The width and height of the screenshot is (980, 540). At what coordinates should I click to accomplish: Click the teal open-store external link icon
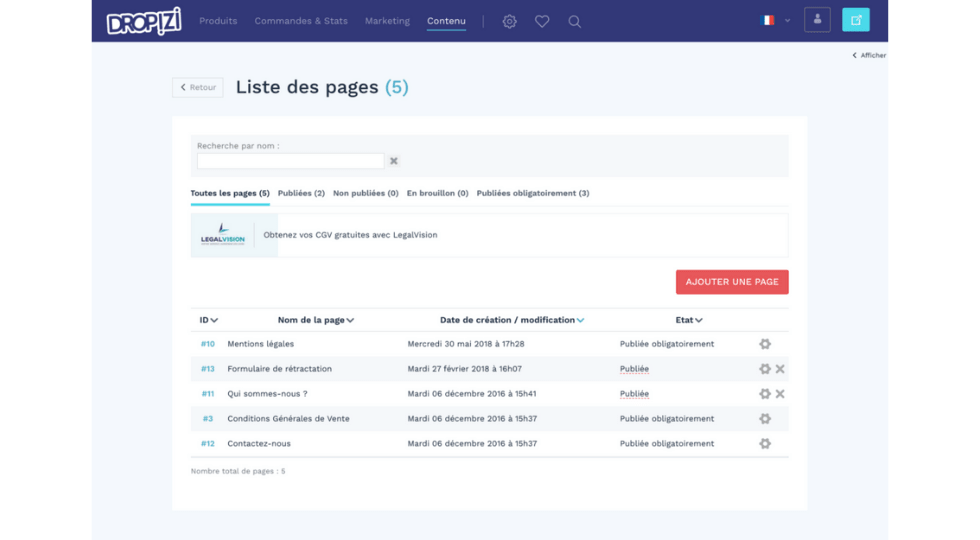click(x=856, y=20)
